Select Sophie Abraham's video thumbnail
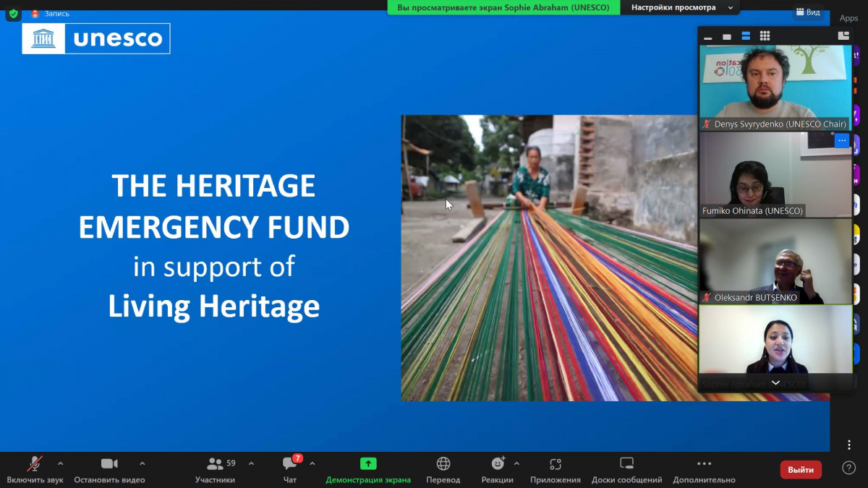Image resolution: width=868 pixels, height=488 pixels. 775,348
